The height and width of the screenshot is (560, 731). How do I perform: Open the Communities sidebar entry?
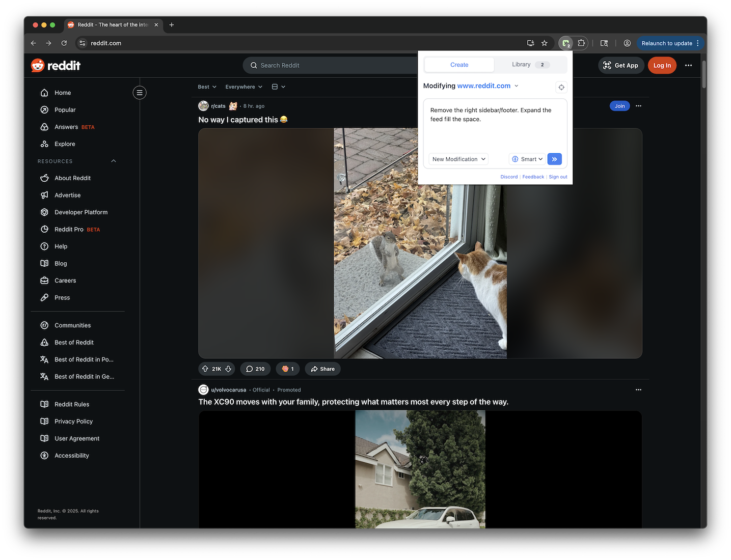pyautogui.click(x=72, y=325)
